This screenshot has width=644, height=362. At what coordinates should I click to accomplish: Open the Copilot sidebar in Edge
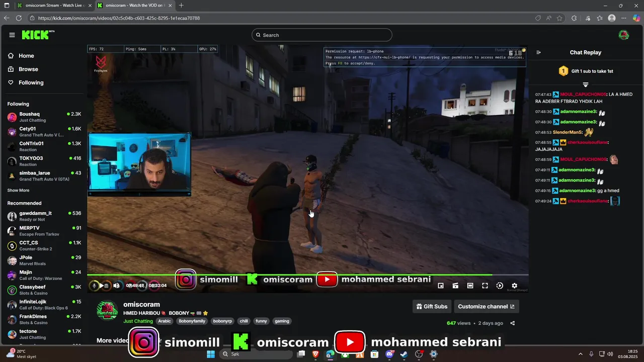[636, 18]
